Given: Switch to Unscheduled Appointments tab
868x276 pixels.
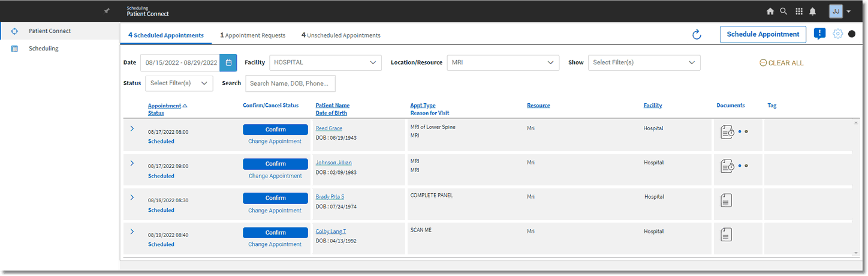Looking at the screenshot, I should tap(341, 35).
